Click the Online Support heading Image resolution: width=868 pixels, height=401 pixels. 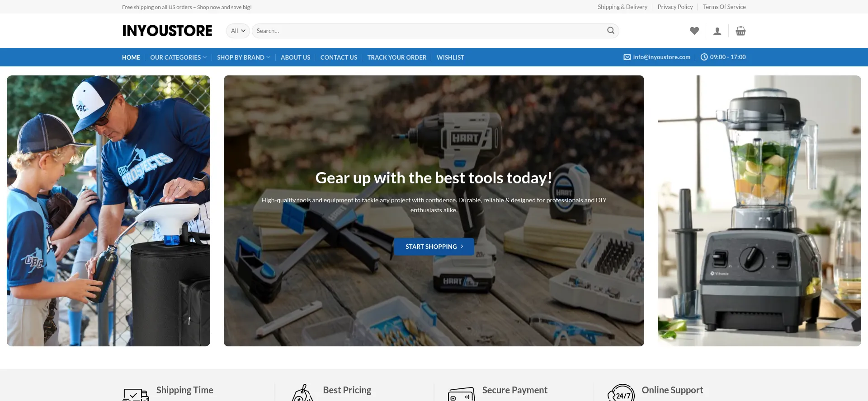672,390
